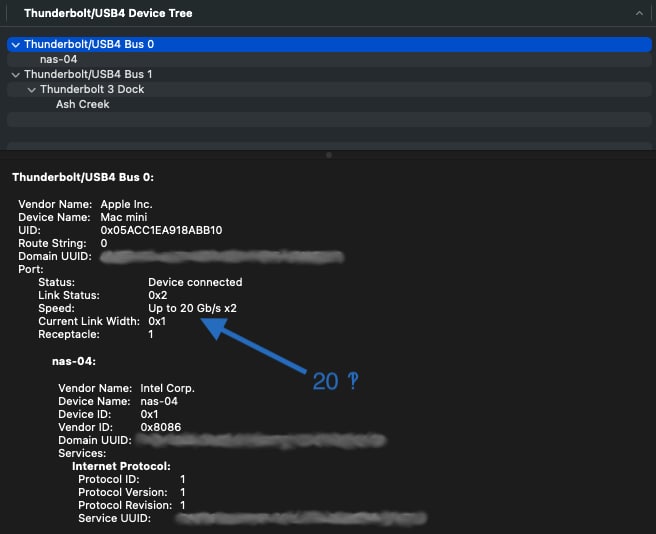Viewport: 656px width, 534px height.
Task: Click the Domain UUID label under Route String
Action: (x=55, y=256)
